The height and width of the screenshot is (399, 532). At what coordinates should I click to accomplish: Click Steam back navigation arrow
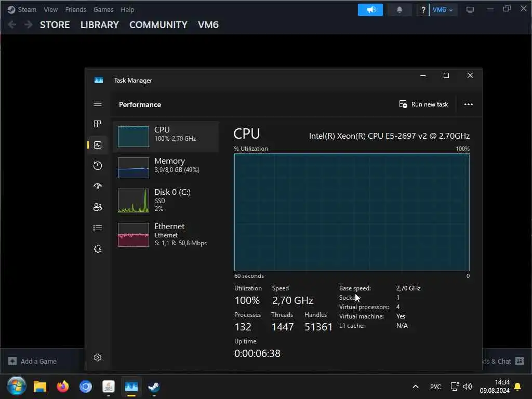point(12,24)
